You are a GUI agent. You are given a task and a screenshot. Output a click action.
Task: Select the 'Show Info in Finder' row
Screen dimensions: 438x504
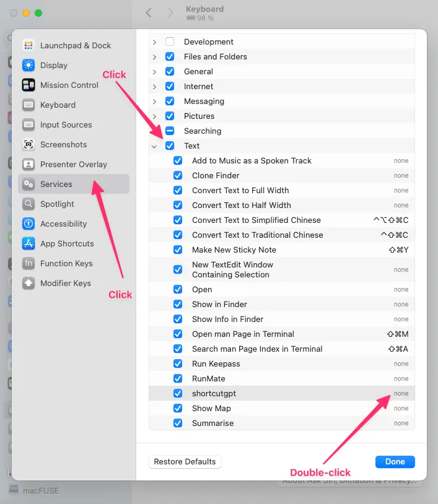[x=282, y=319]
